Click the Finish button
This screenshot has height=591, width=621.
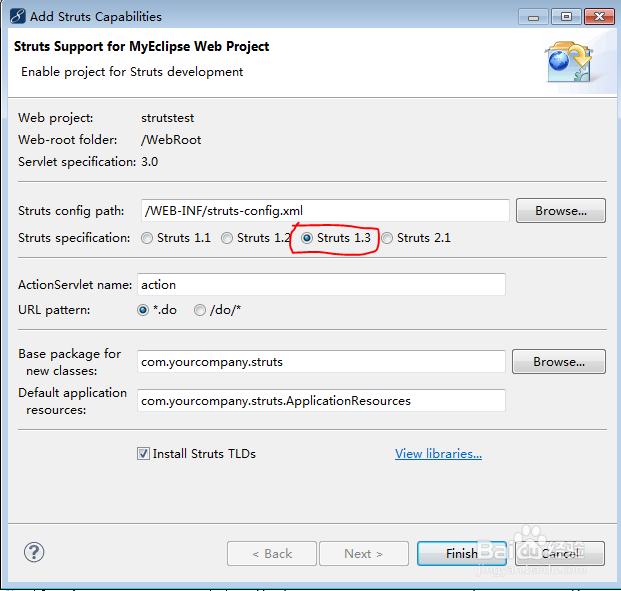coord(462,553)
